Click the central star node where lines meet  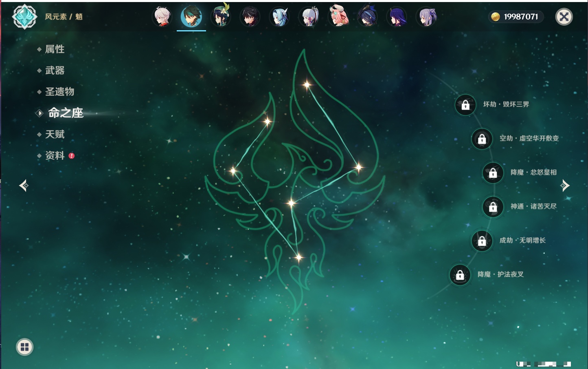pos(291,203)
